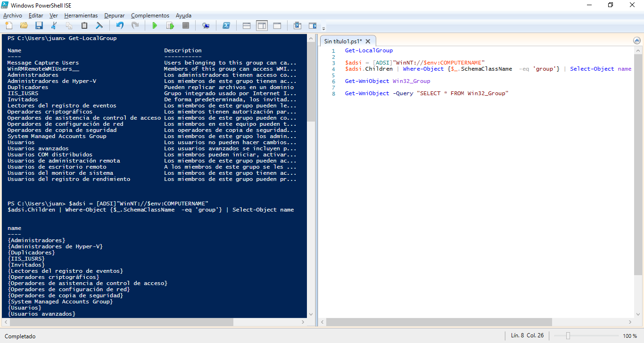Open a script file via folder icon
This screenshot has height=343, width=644.
pos(24,25)
